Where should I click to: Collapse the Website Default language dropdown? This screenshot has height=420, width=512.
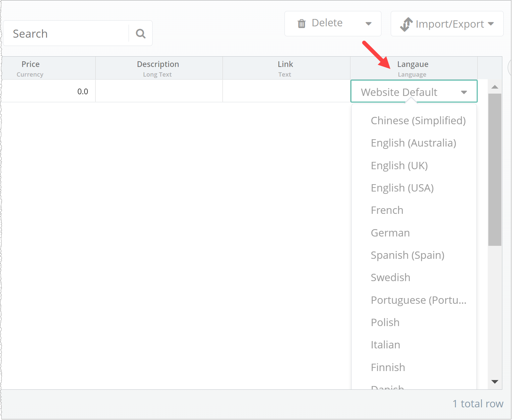click(464, 92)
